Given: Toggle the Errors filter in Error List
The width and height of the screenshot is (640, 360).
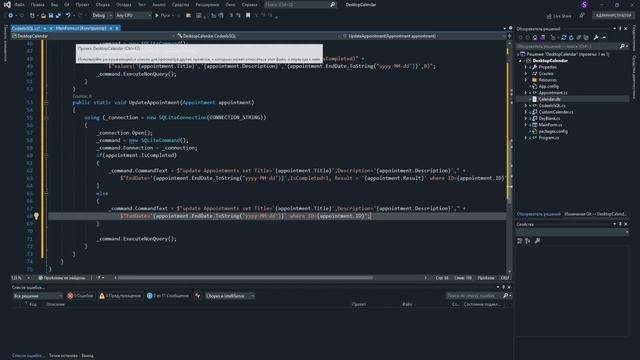Looking at the screenshot, I should click(x=80, y=296).
